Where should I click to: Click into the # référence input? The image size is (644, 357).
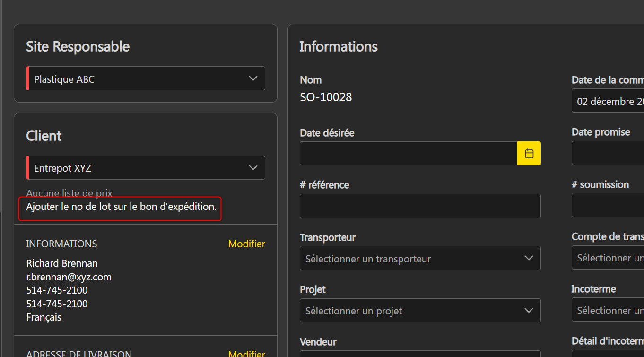[x=420, y=206]
